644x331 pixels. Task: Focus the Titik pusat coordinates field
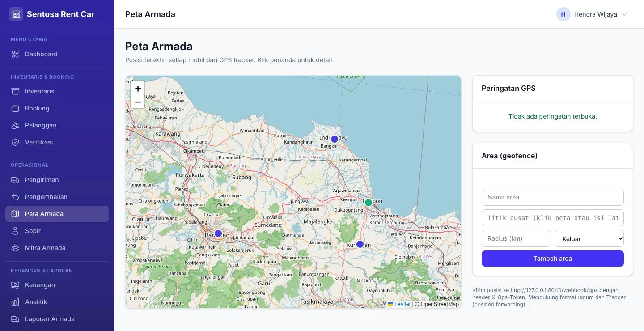(x=553, y=218)
